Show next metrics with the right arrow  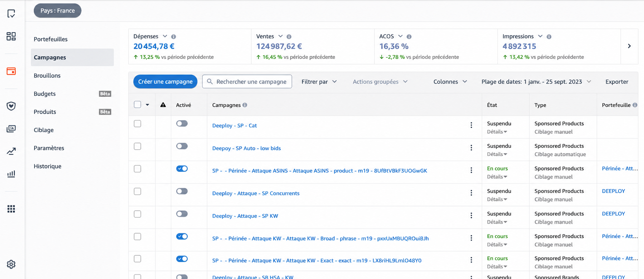tap(629, 46)
